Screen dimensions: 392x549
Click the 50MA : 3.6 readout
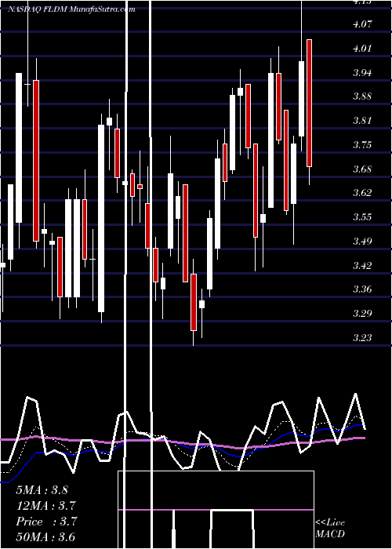(45, 537)
